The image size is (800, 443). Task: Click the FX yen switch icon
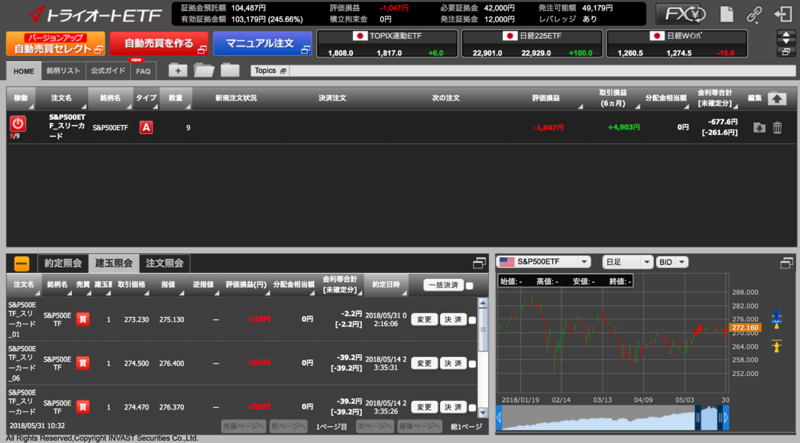(681, 14)
